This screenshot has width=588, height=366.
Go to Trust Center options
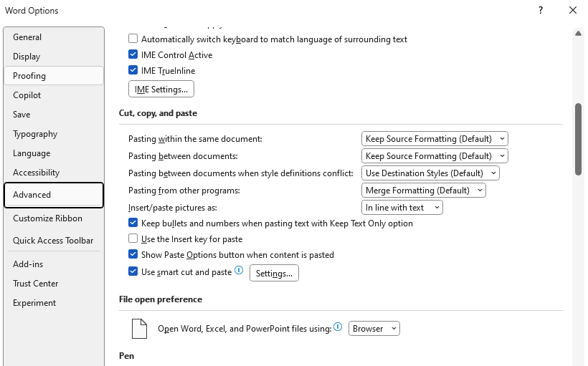pyautogui.click(x=54, y=284)
